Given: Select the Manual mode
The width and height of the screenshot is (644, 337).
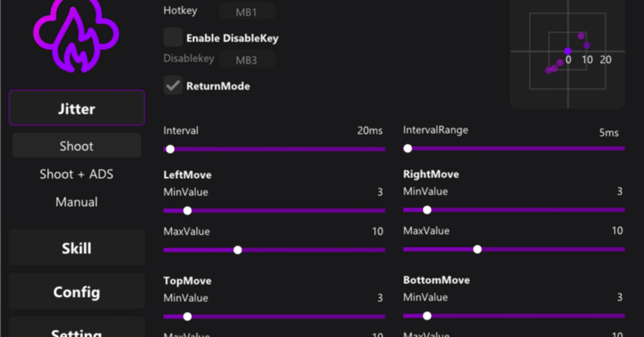Looking at the screenshot, I should [76, 202].
